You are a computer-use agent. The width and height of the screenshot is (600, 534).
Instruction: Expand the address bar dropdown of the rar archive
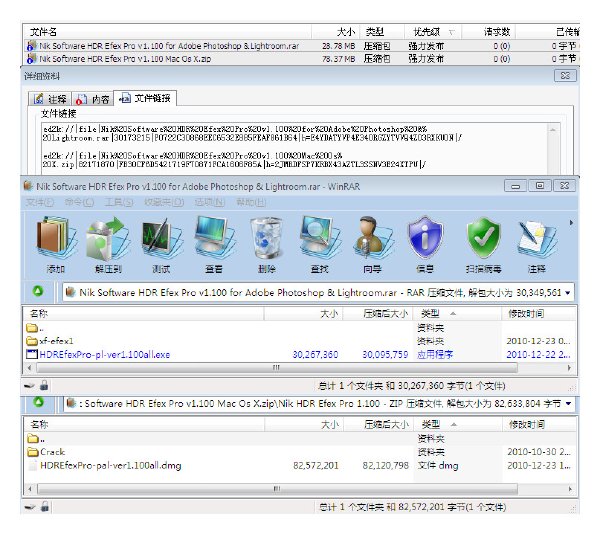point(568,293)
